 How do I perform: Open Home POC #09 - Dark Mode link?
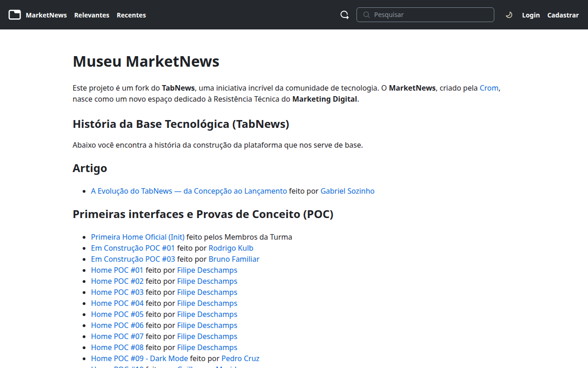[140, 358]
